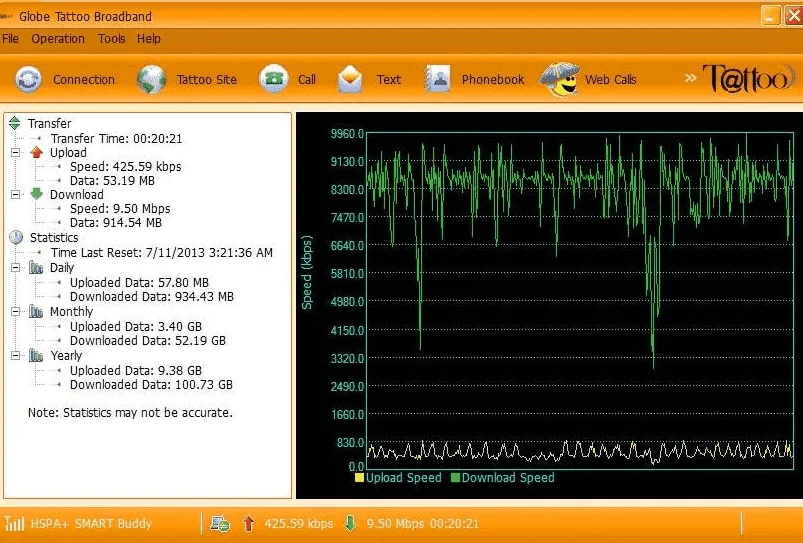Click the Tattoo Site label
The image size is (803, 543).
(206, 79)
